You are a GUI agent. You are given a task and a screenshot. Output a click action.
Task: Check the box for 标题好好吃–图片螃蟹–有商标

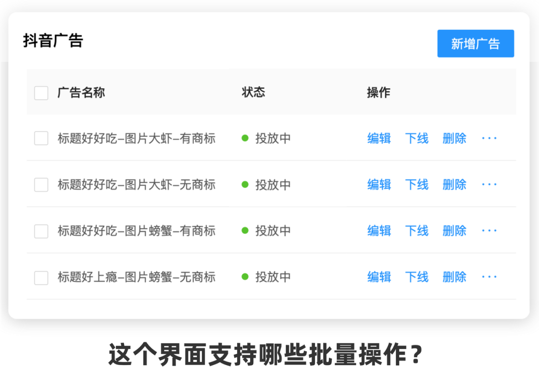pos(41,231)
